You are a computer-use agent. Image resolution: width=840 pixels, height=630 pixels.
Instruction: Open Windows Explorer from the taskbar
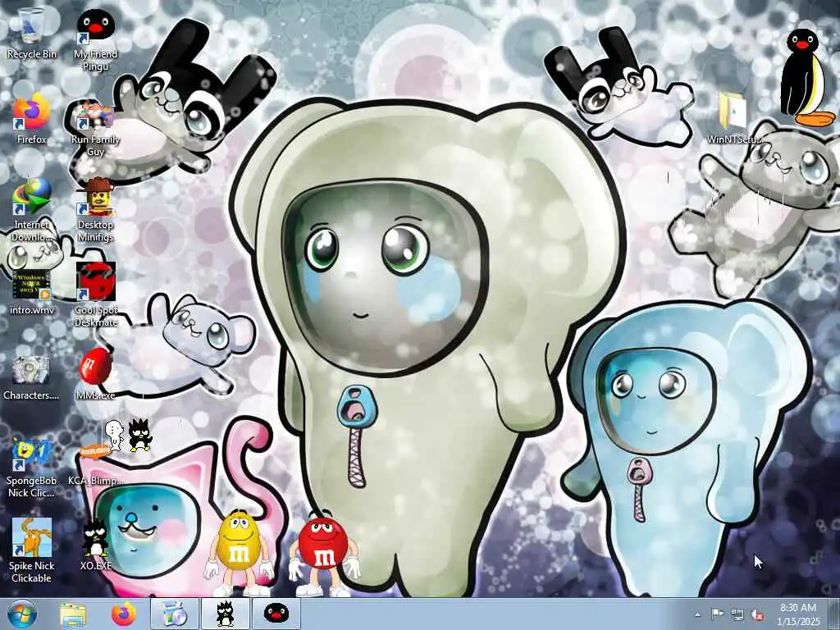click(x=73, y=614)
